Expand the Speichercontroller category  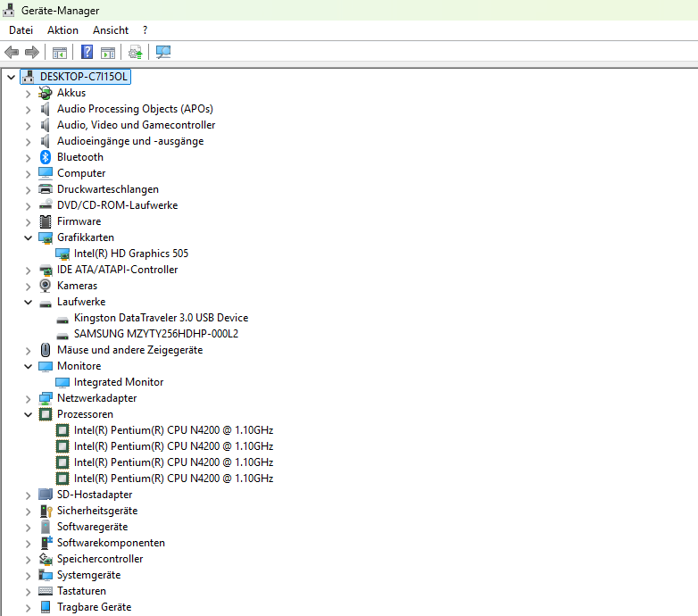click(28, 560)
